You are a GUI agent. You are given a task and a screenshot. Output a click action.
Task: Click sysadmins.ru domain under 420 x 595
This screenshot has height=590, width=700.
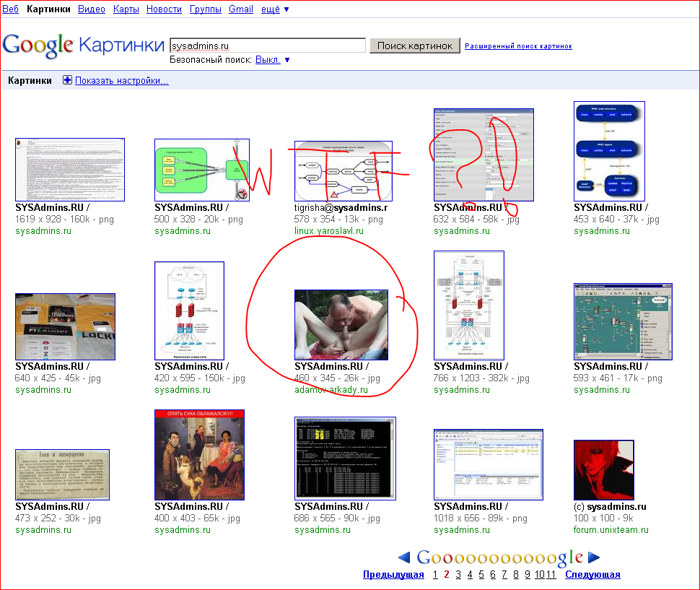pyautogui.click(x=183, y=389)
